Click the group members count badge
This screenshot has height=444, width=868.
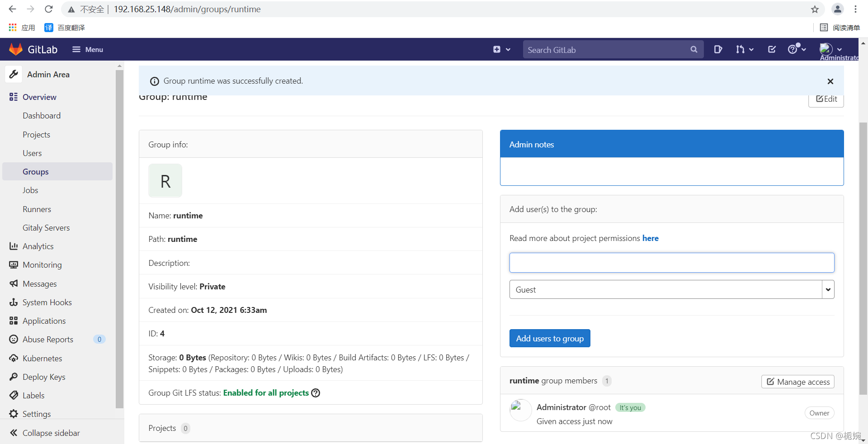[x=607, y=381]
